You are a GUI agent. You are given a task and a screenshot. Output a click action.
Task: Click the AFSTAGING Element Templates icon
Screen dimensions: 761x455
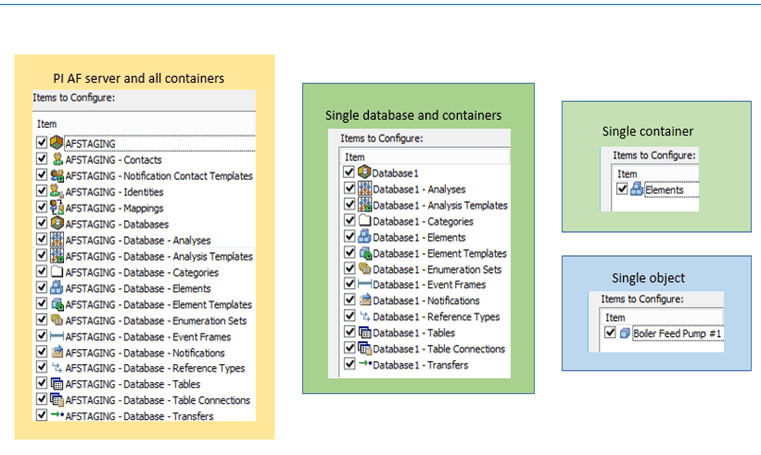[57, 304]
